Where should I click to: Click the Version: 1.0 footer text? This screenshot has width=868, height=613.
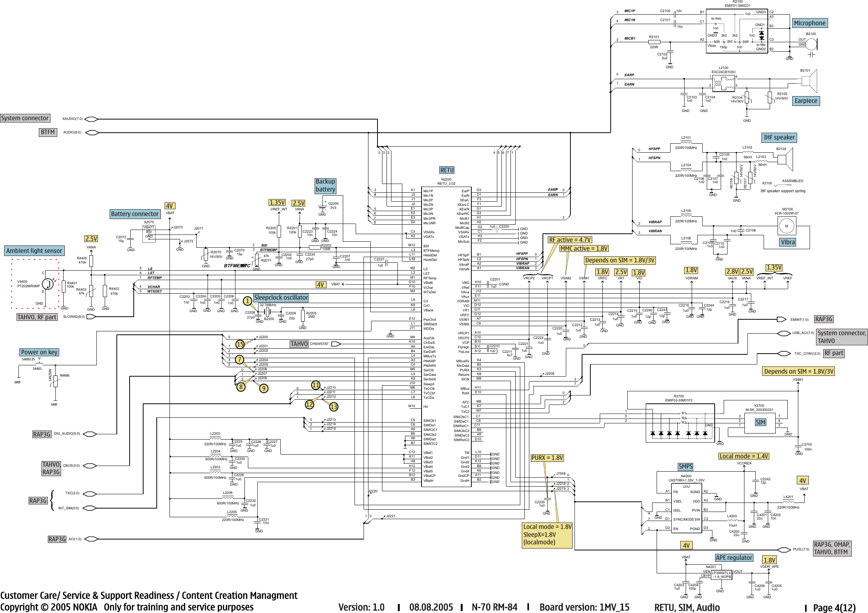[361, 607]
